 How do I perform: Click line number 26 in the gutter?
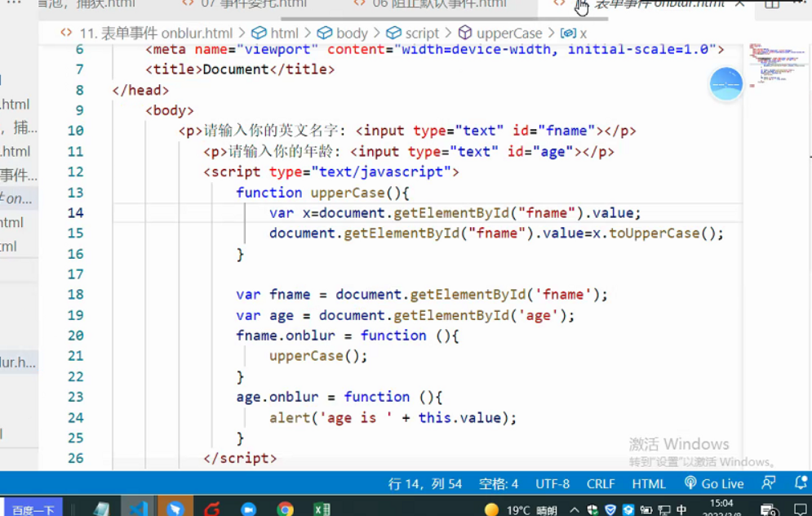(x=75, y=459)
